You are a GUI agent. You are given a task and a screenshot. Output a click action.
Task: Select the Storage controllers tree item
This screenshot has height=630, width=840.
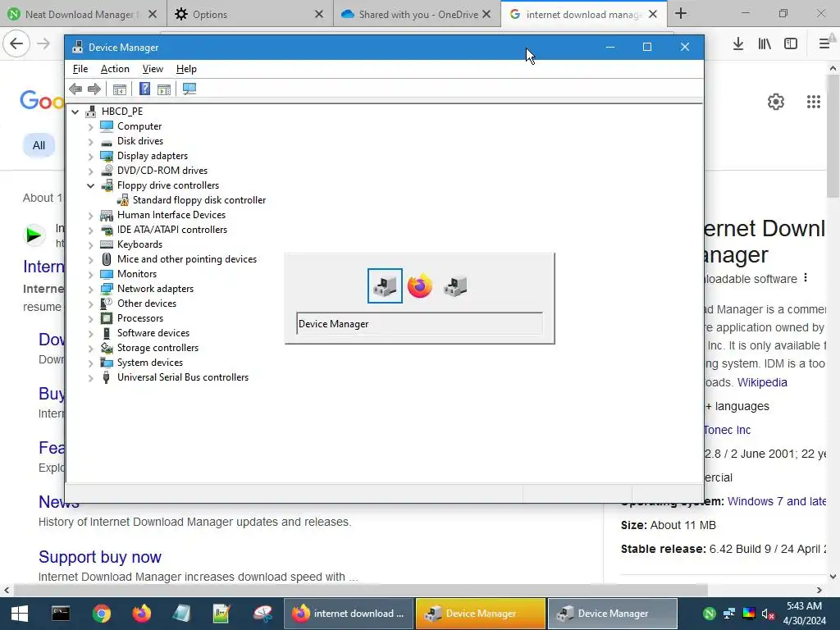(157, 348)
